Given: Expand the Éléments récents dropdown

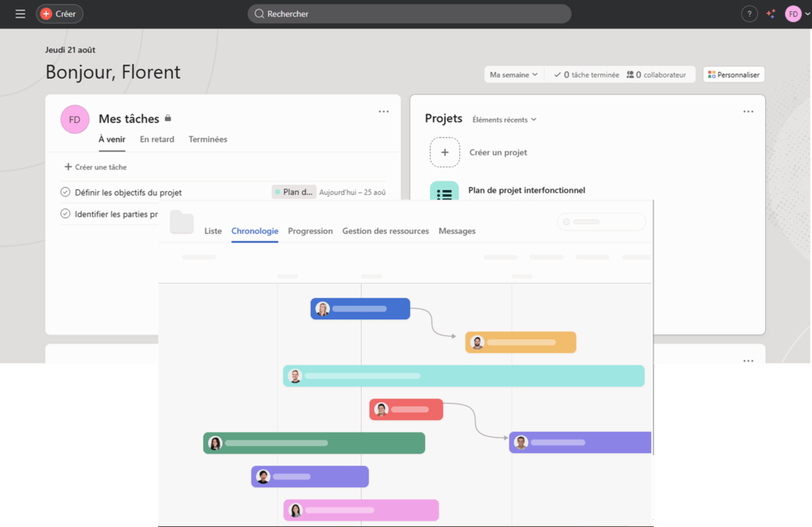Looking at the screenshot, I should (x=504, y=120).
